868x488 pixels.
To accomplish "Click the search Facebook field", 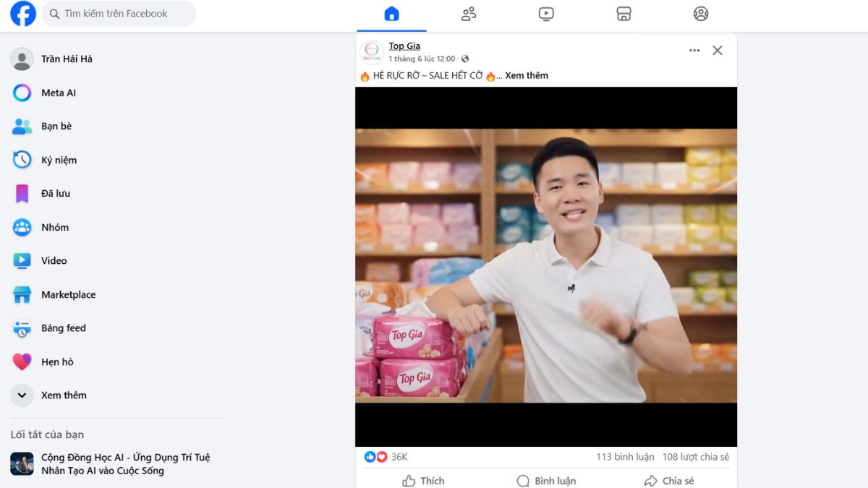I will (x=119, y=14).
